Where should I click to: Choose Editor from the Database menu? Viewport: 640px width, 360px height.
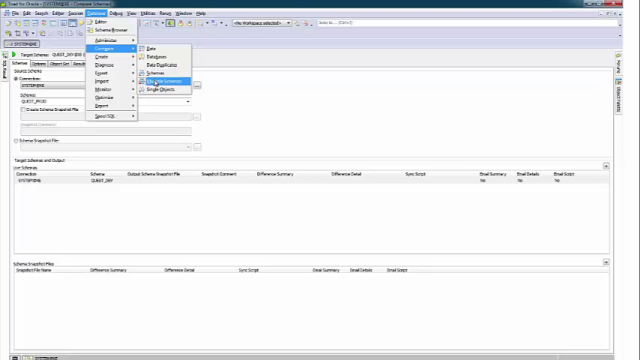pos(111,22)
